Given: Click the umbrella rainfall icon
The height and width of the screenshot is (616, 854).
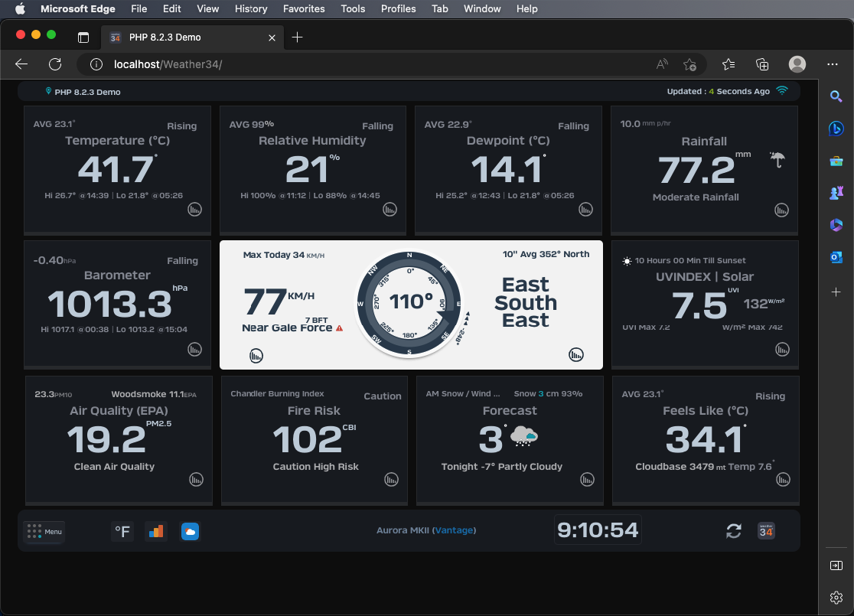Looking at the screenshot, I should click(777, 160).
